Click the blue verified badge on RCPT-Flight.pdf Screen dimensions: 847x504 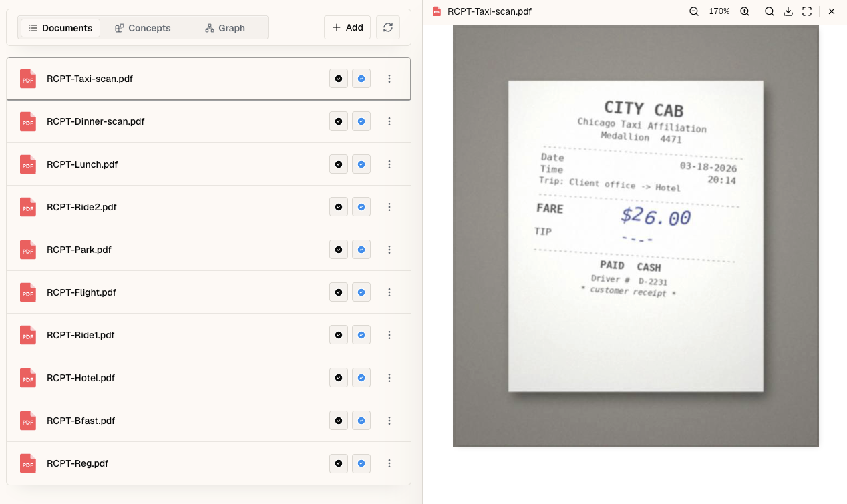pos(361,292)
